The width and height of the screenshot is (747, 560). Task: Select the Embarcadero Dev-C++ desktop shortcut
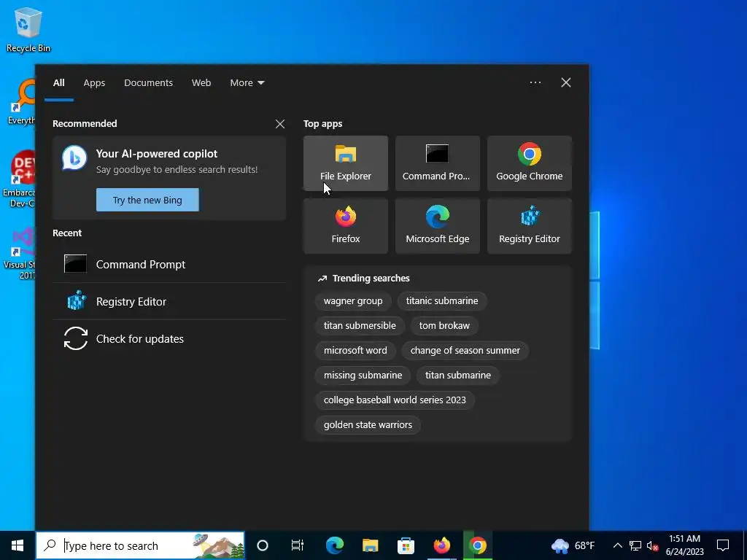pos(18,179)
